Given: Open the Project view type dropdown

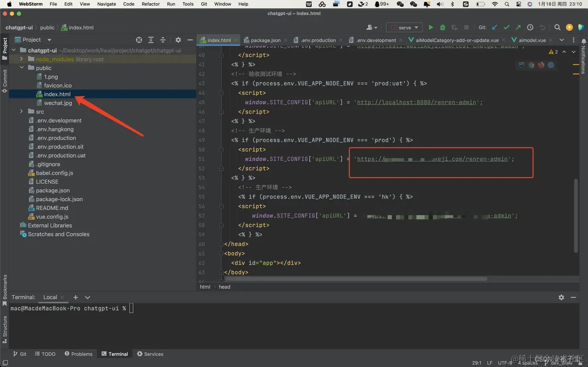Looking at the screenshot, I should tap(34, 40).
